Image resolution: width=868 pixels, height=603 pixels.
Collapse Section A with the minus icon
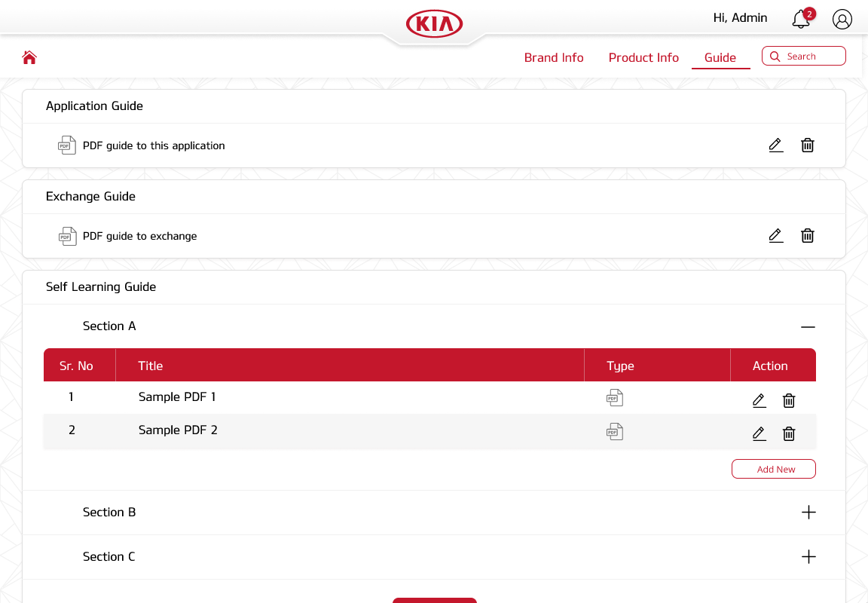point(808,327)
